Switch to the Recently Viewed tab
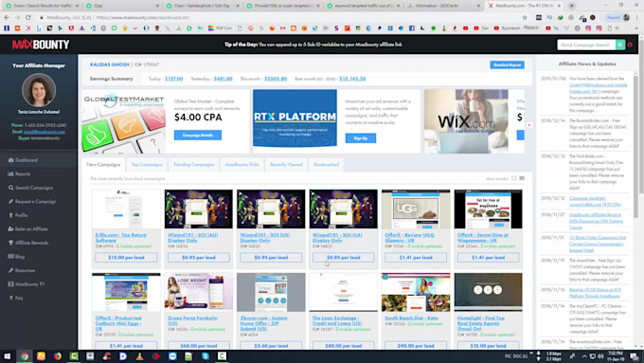The image size is (644, 363). (x=286, y=164)
